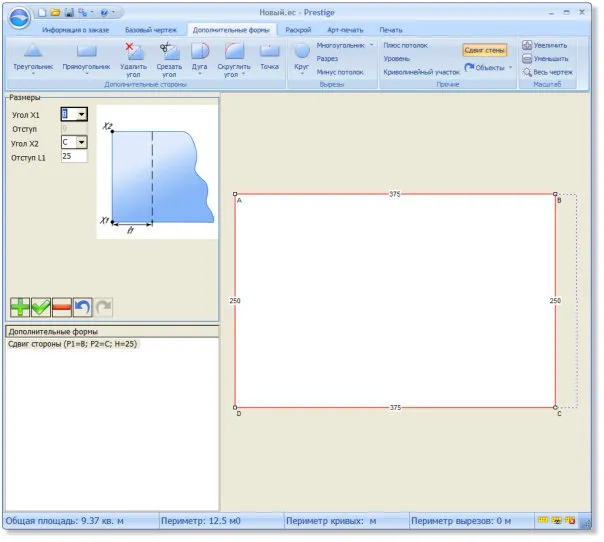Expand the Прямоугольник dropdown arrow
The width and height of the screenshot is (604, 542).
click(86, 73)
